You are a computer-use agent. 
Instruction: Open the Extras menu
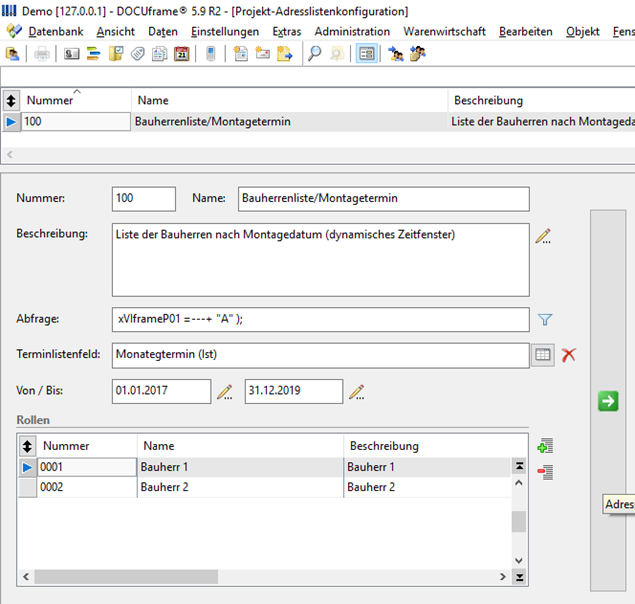point(287,32)
